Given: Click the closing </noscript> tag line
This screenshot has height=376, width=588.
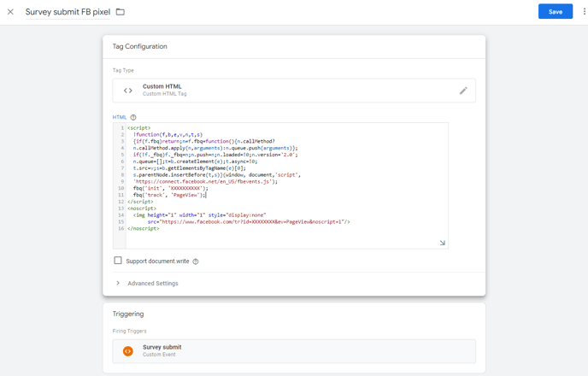Looking at the screenshot, I should click(x=144, y=229).
